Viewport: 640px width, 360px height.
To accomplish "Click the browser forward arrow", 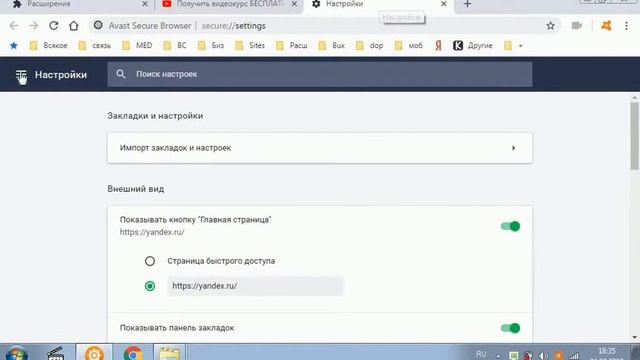I will coord(33,26).
